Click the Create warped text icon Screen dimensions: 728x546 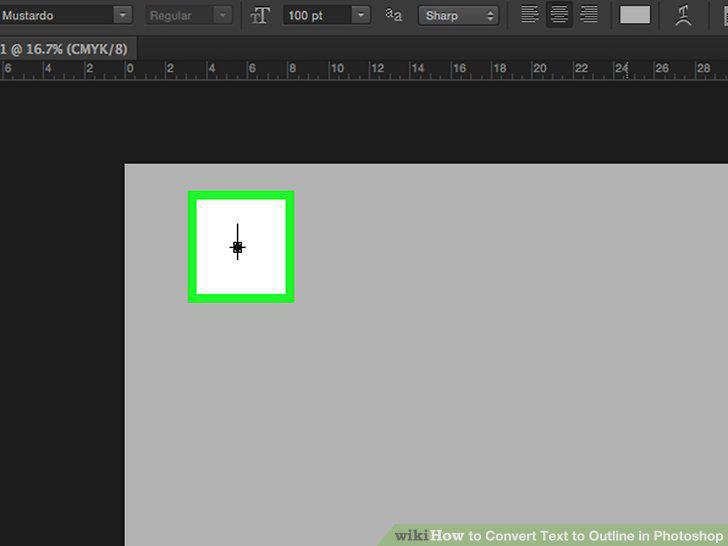pos(683,15)
